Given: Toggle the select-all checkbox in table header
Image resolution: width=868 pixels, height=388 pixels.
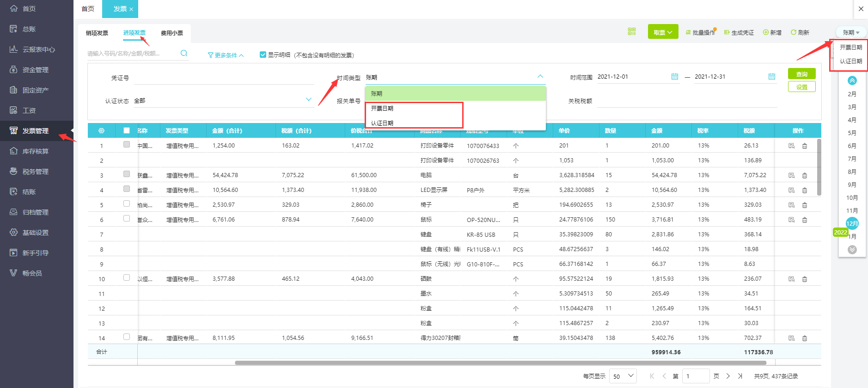Looking at the screenshot, I should tap(127, 130).
